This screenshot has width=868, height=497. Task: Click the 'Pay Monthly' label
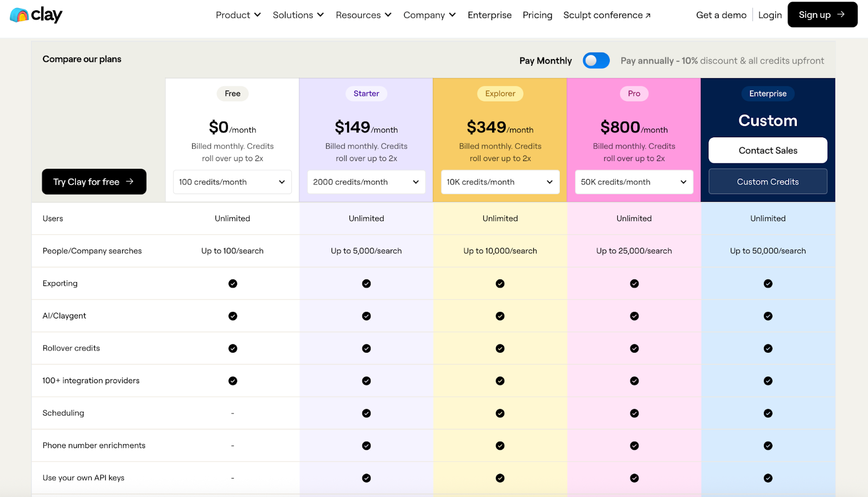[545, 61]
